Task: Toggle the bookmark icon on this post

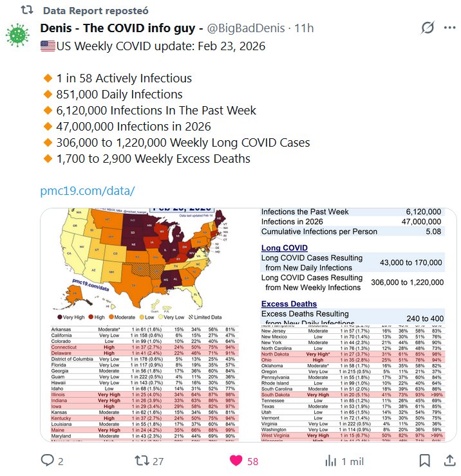Action: pyautogui.click(x=425, y=461)
